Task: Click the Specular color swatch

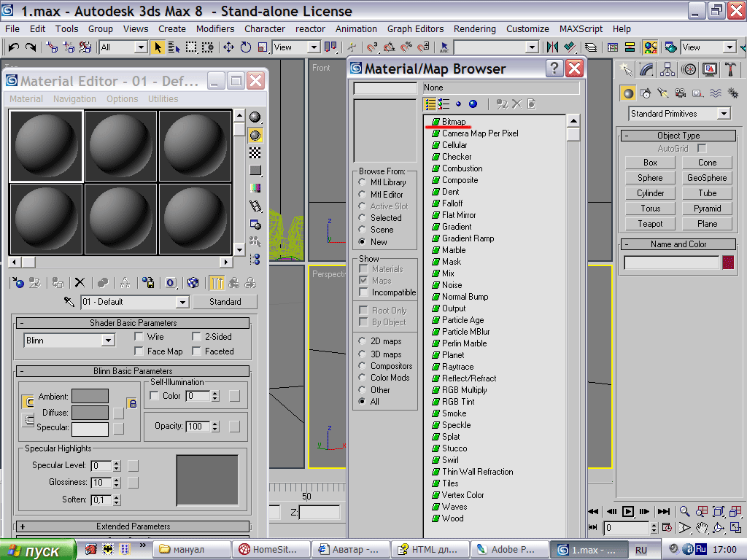Action: click(90, 428)
